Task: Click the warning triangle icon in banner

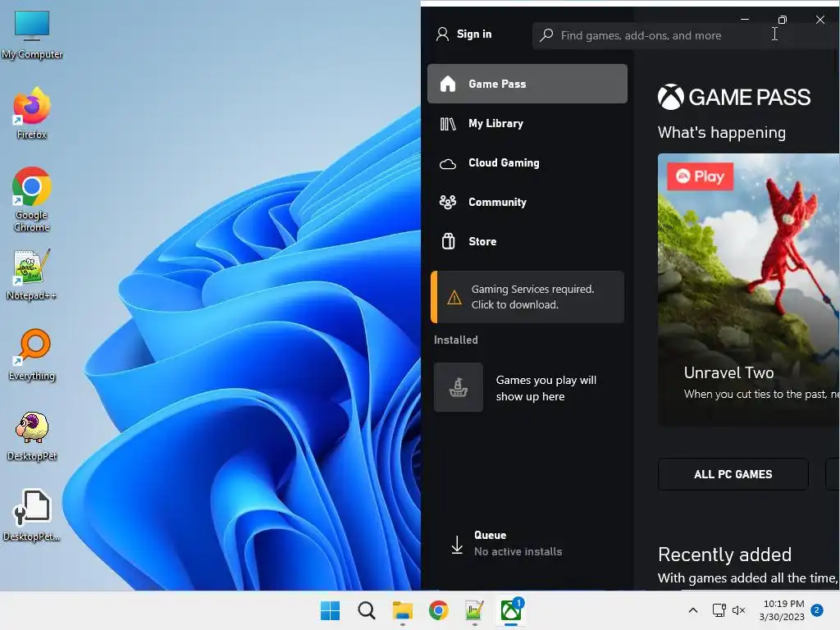Action: click(x=454, y=297)
